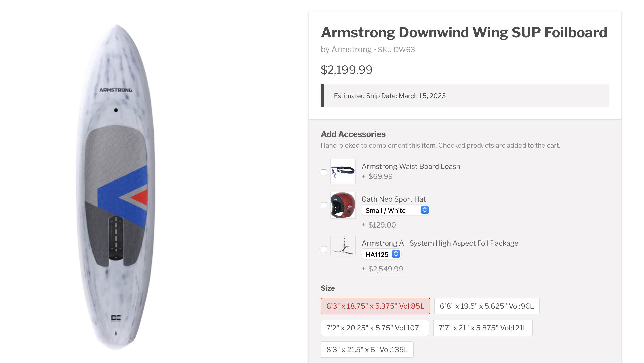Open the foil package thumbnail image
644x363 pixels.
tap(343, 246)
